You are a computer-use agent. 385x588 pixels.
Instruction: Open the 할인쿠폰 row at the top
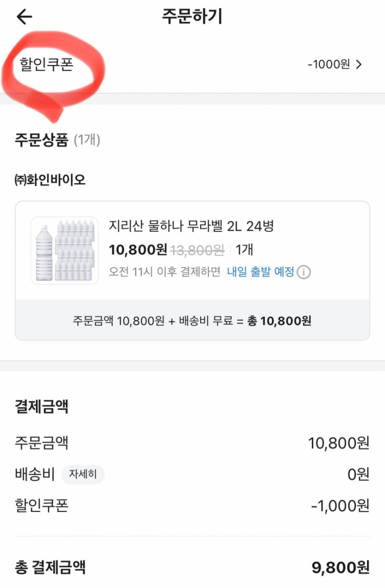47,65
